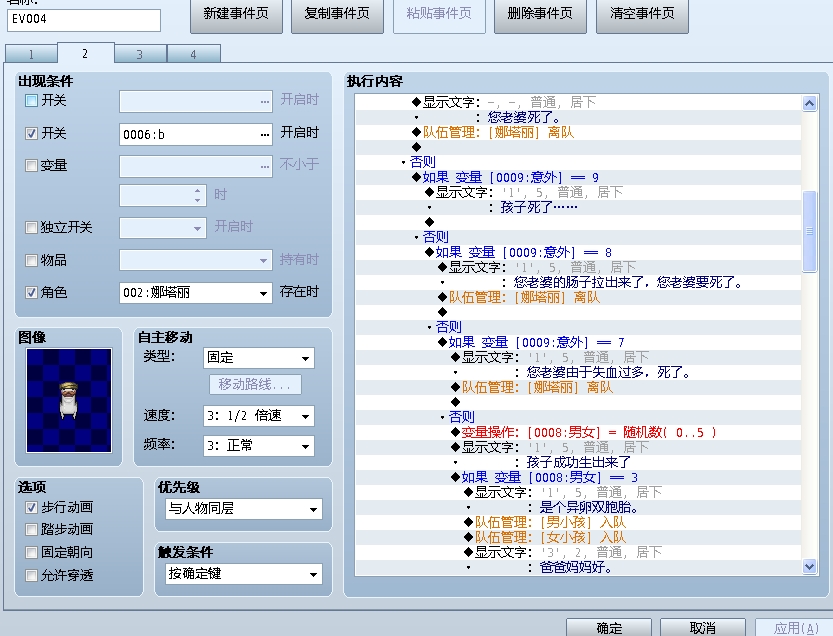Open the 优先级 dropdown 与人物同层
This screenshot has width=833, height=636.
[244, 509]
